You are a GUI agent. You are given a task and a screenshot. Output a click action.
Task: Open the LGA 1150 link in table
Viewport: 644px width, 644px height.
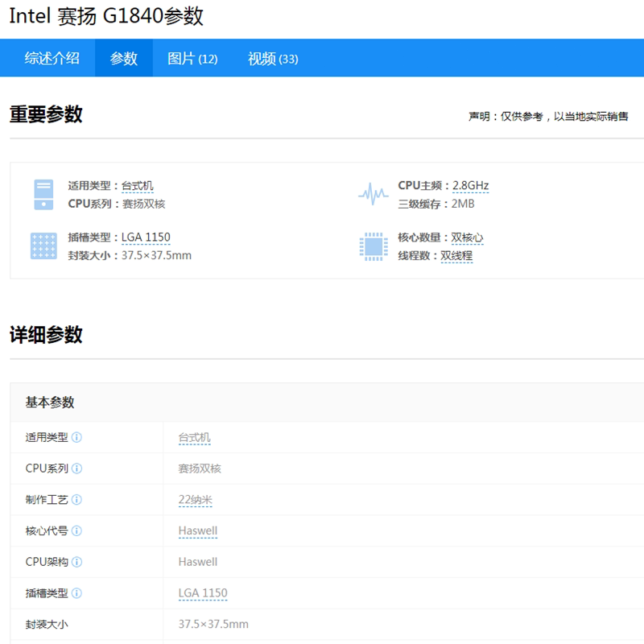coord(203,593)
